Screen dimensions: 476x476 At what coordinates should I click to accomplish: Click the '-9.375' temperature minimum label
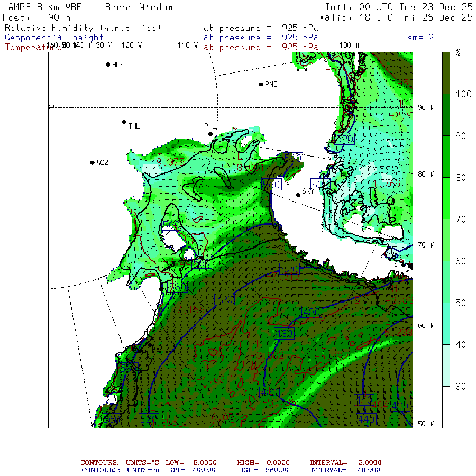tap(167, 162)
